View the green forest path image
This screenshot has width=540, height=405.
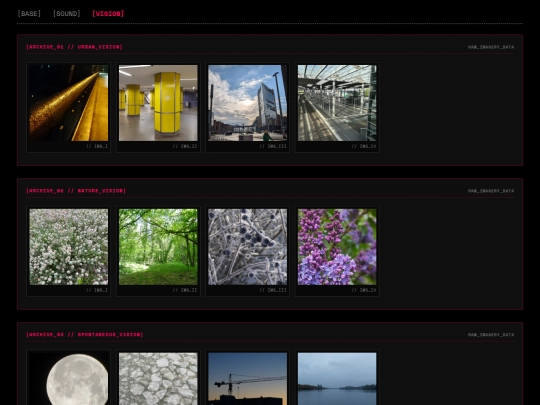pyautogui.click(x=158, y=247)
